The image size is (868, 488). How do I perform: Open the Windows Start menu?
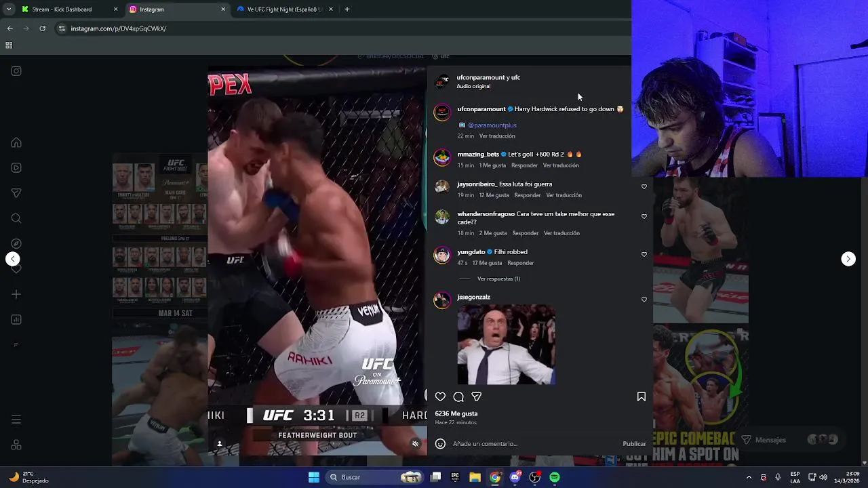[x=314, y=477]
